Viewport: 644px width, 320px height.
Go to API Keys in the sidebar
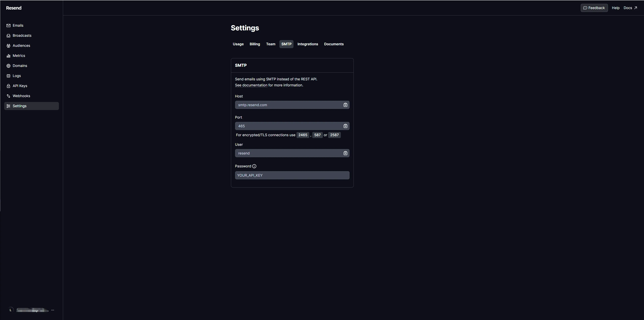coord(32,86)
